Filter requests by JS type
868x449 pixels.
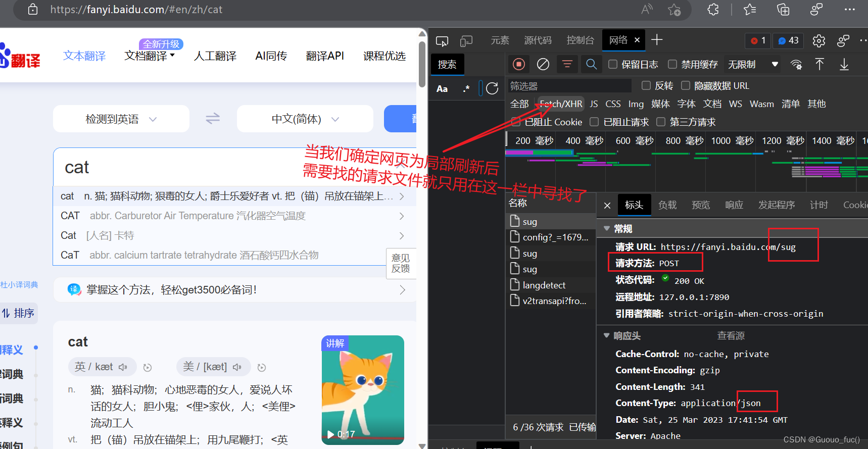[594, 104]
